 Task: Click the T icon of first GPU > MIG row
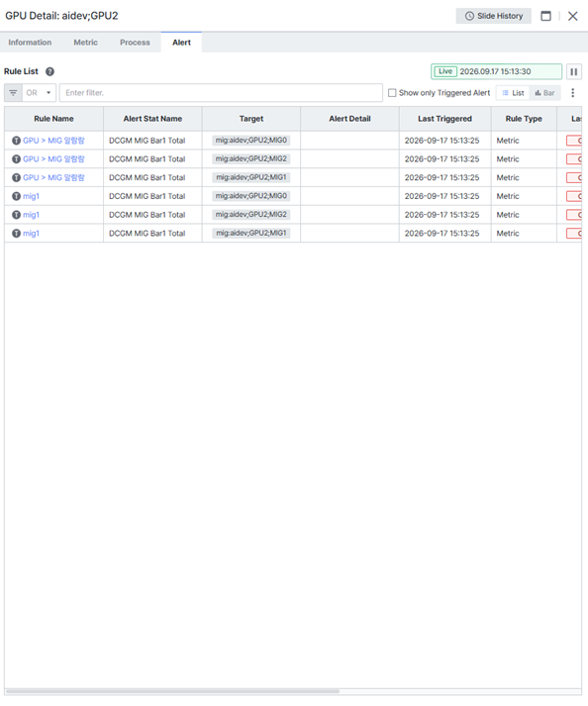tap(16, 141)
